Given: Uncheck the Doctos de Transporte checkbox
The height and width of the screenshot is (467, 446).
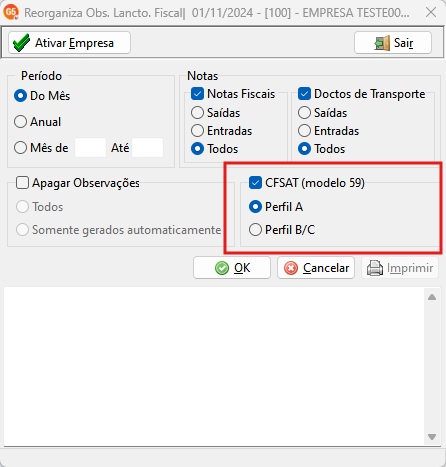Looking at the screenshot, I should [304, 94].
